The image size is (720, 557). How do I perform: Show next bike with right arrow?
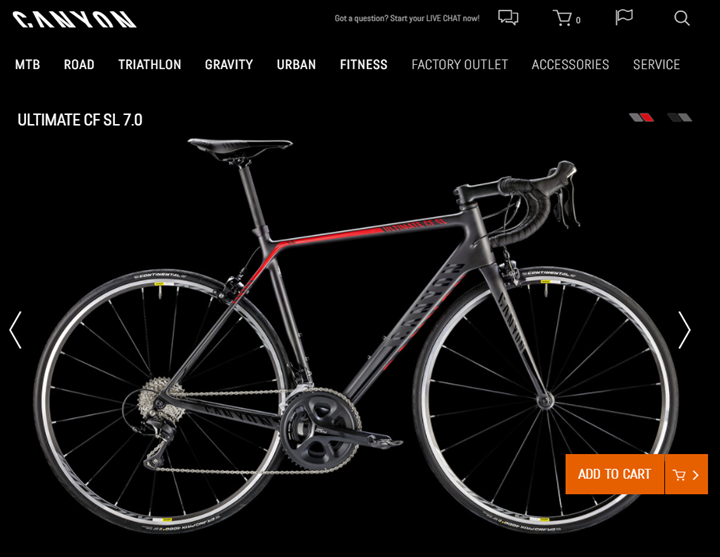[x=684, y=330]
